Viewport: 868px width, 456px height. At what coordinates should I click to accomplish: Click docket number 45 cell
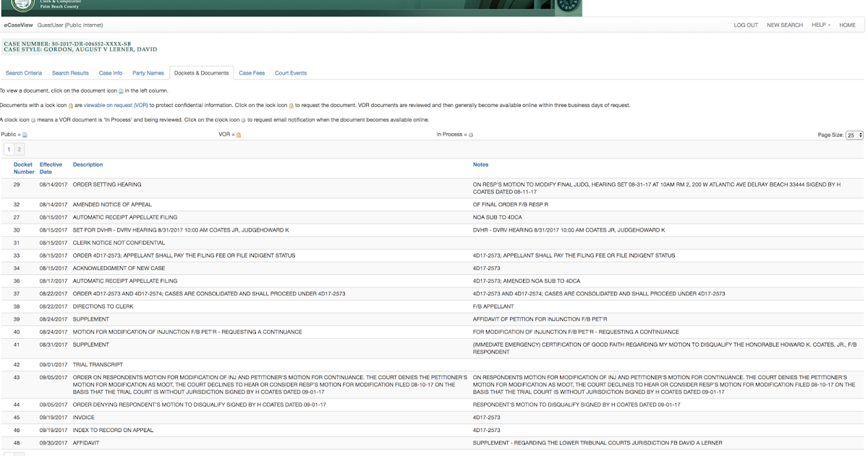[x=17, y=418]
